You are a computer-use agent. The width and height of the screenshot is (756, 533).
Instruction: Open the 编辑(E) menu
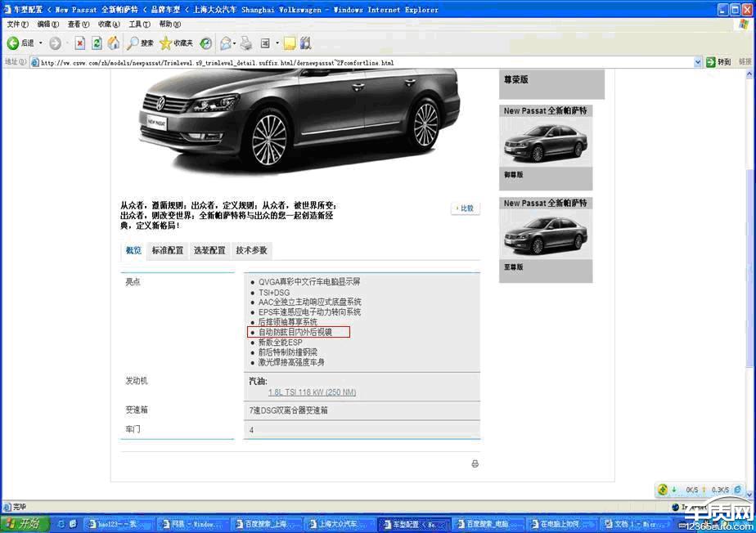47,24
